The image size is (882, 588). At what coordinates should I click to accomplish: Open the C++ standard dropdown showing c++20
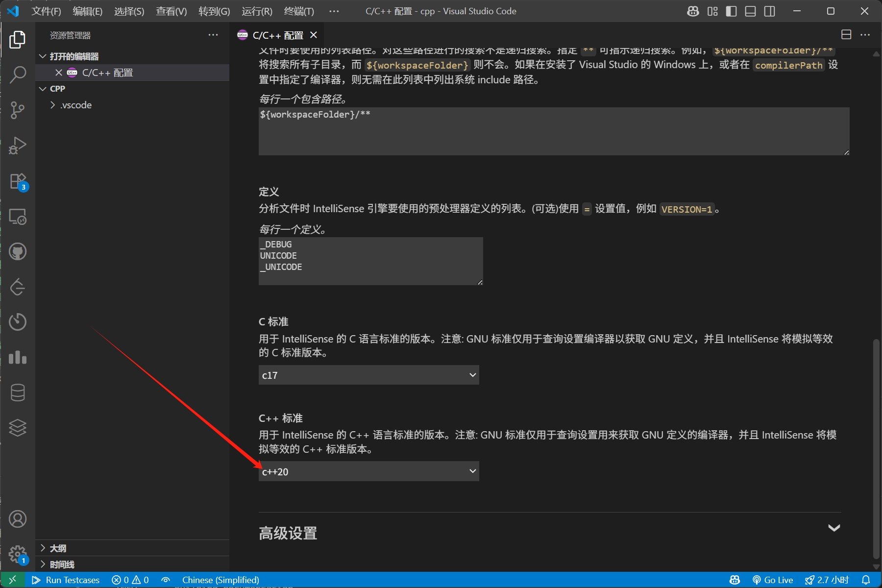pos(368,471)
